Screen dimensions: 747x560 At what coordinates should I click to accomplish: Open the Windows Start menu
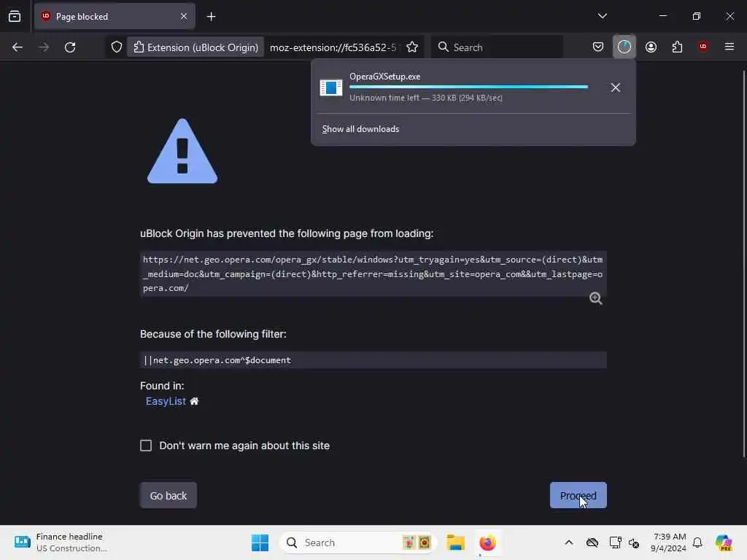click(260, 542)
